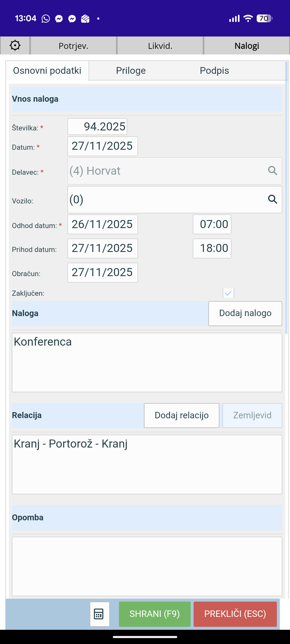Click the Delavec search magnifier icon

pyautogui.click(x=273, y=171)
